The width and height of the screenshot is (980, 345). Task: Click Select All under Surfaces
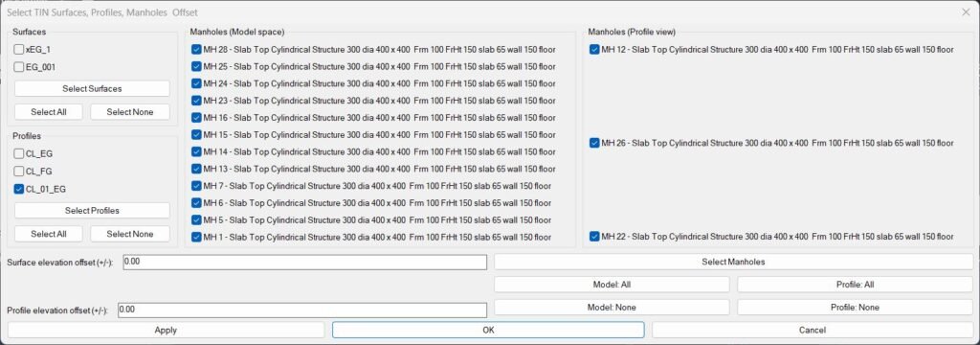pyautogui.click(x=49, y=112)
